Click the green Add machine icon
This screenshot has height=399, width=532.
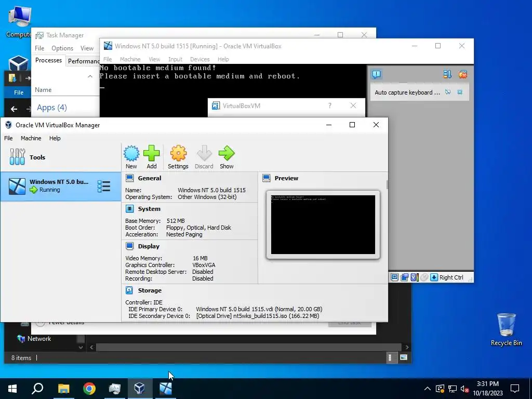coord(151,153)
